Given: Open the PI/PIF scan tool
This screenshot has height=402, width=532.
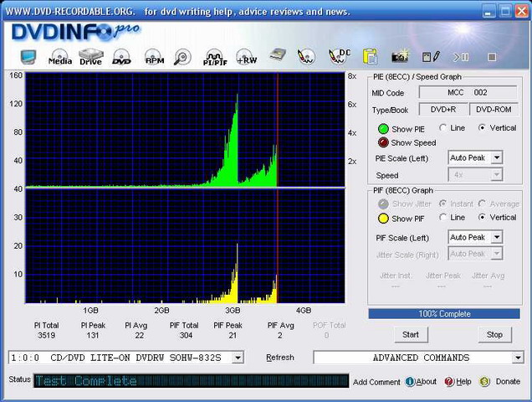Looking at the screenshot, I should coord(215,58).
